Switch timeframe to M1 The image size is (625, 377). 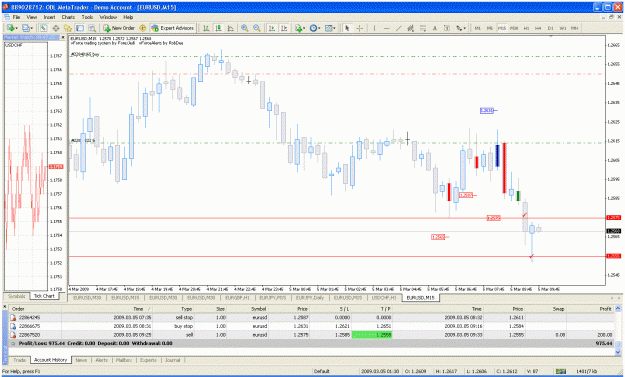[478, 28]
